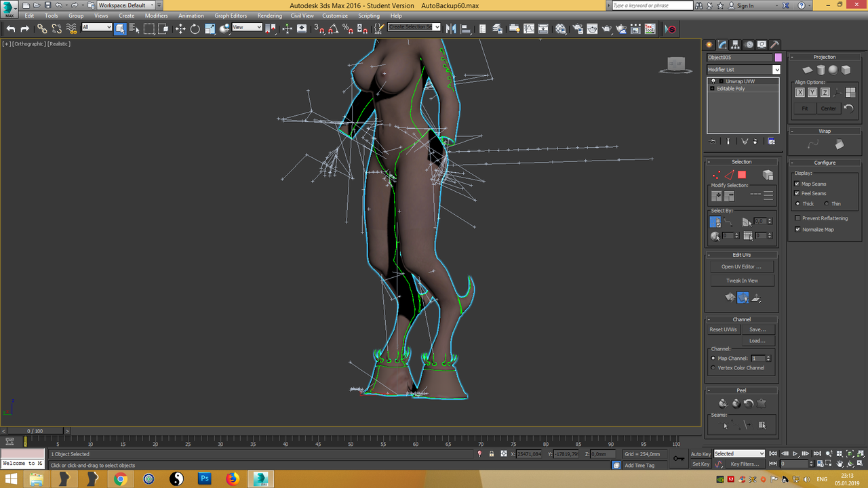
Task: Click Configure Modifier Sets icon
Action: [771, 141]
